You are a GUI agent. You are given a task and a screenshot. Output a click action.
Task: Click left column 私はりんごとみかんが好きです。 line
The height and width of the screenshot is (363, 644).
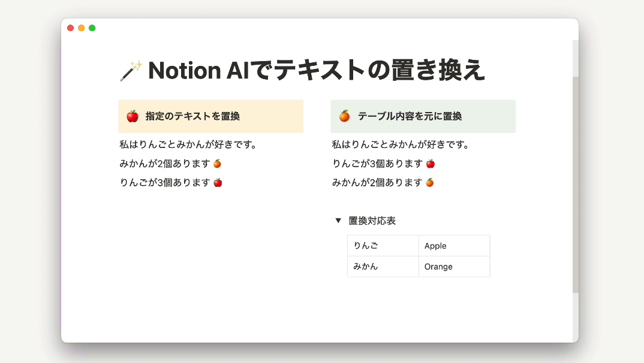(188, 144)
